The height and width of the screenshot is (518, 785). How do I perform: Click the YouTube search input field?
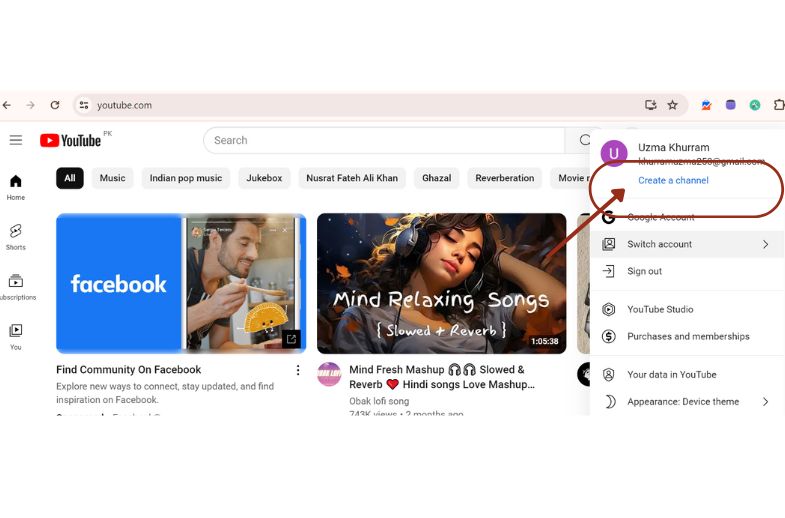[384, 140]
